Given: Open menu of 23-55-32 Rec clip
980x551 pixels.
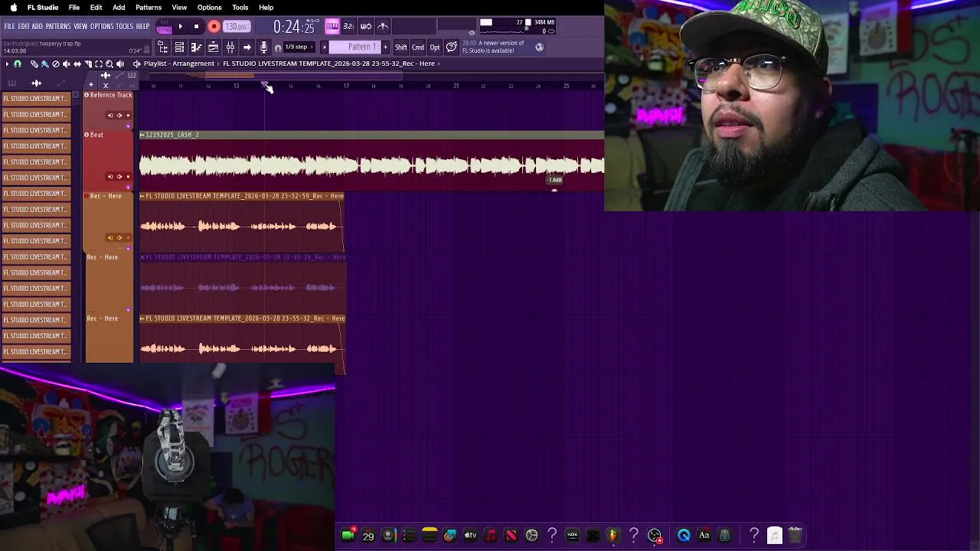Looking at the screenshot, I should 142,318.
